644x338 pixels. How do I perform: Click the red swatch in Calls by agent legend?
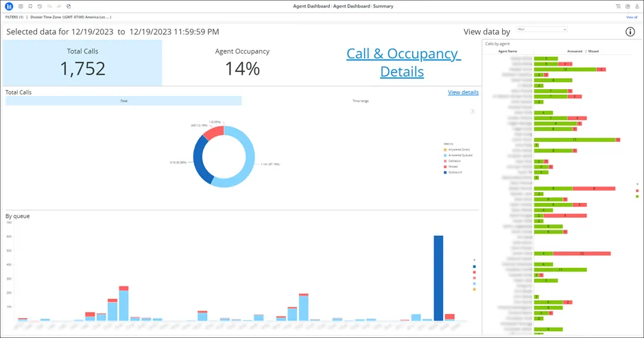637,191
